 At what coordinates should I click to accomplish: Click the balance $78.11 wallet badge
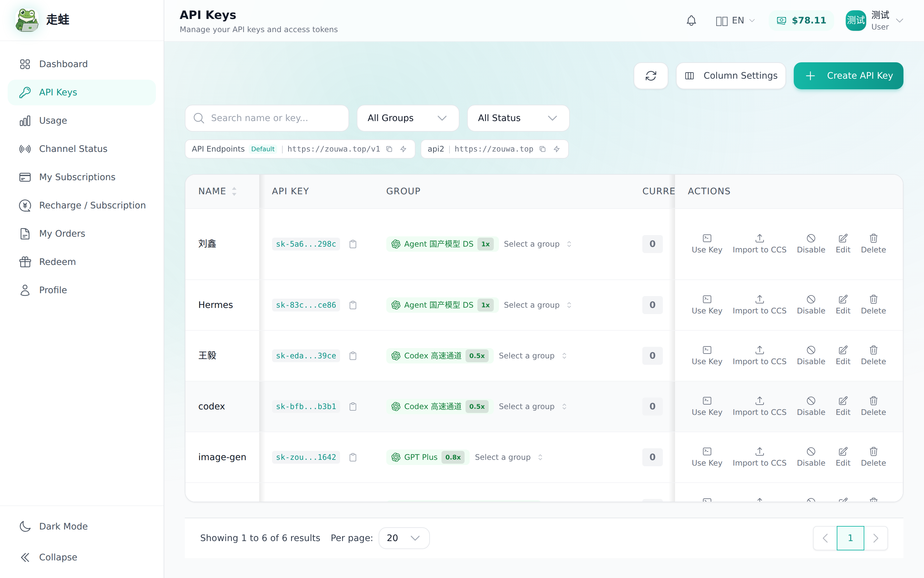tap(801, 20)
